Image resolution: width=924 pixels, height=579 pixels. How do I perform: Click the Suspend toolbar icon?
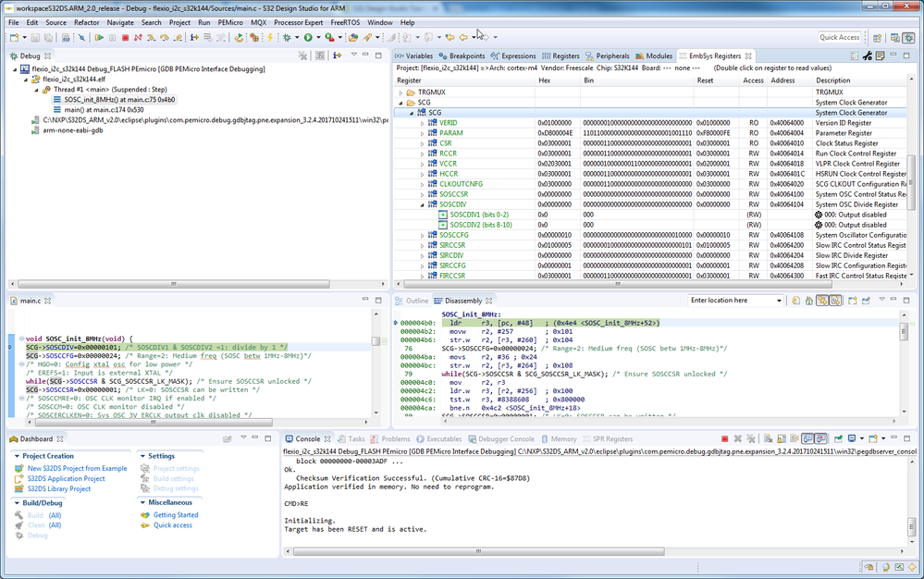click(x=112, y=38)
